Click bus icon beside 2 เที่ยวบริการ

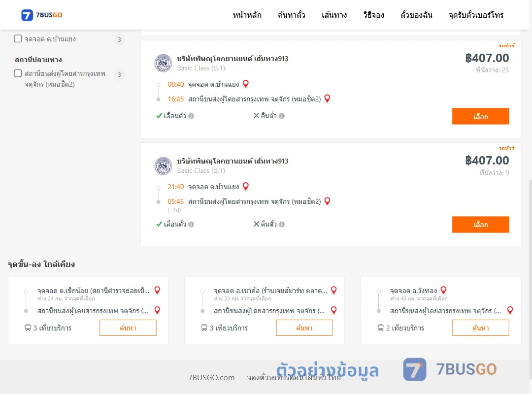pos(380,328)
